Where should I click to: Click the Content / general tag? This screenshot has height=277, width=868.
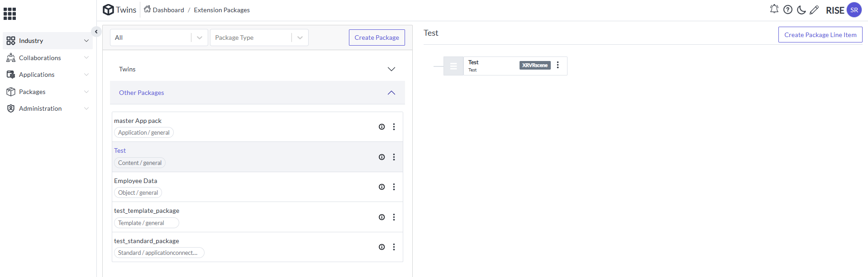point(140,163)
